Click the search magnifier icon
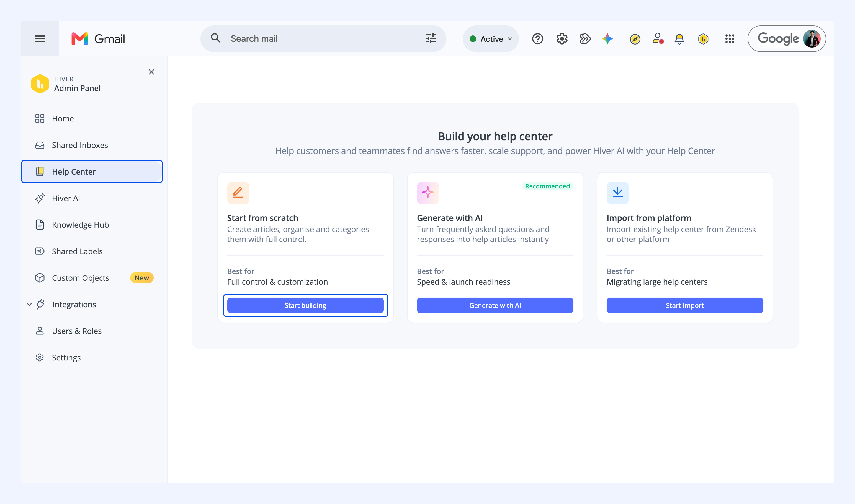The width and height of the screenshot is (855, 504). click(x=215, y=38)
